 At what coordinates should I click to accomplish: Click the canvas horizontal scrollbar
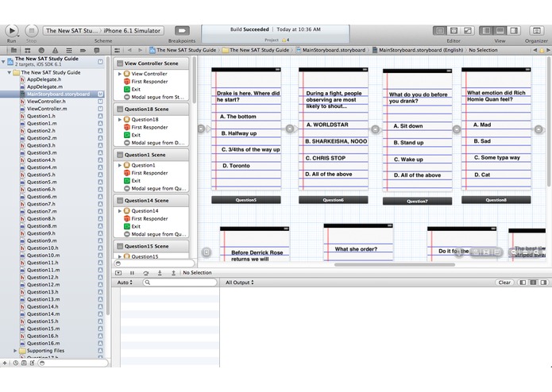pos(394,265)
